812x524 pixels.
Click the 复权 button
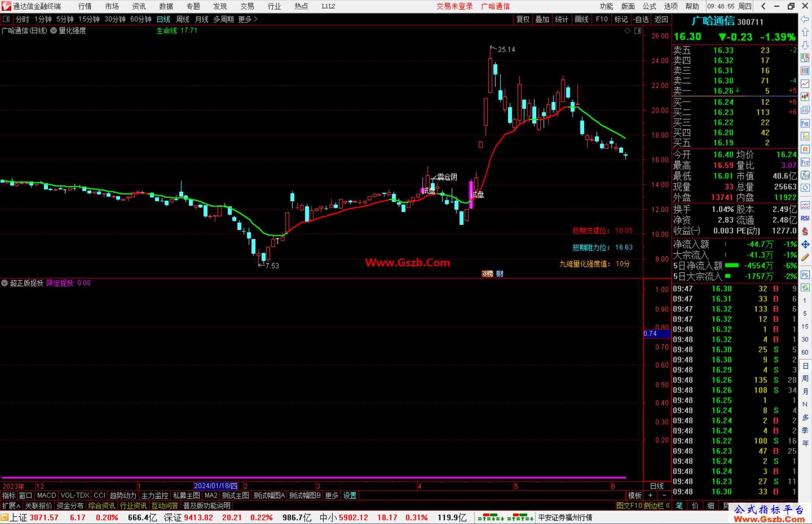[523, 19]
